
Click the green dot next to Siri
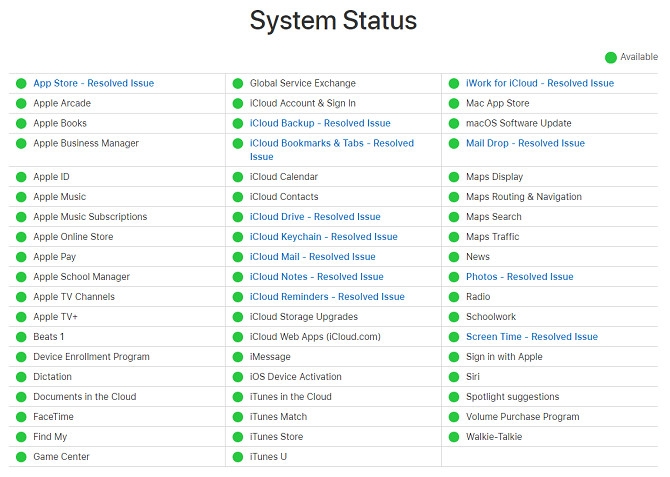(454, 377)
